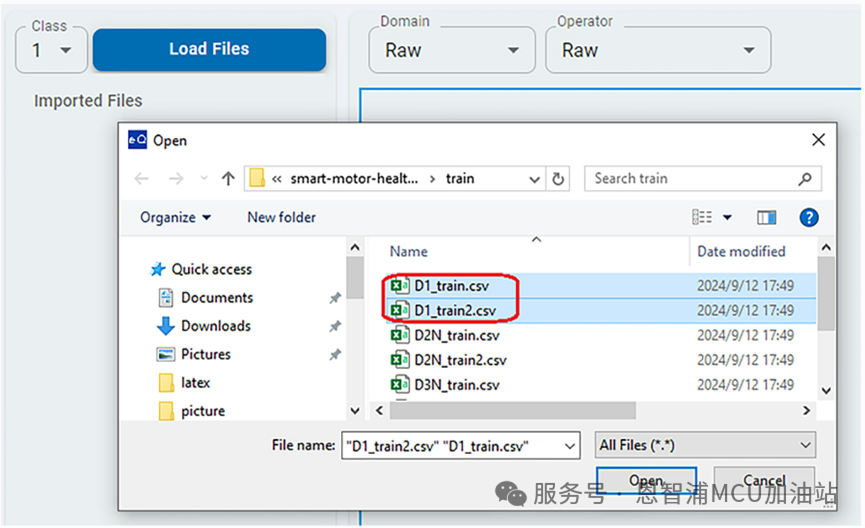The height and width of the screenshot is (528, 865).
Task: Open the Organize menu
Action: click(x=176, y=217)
